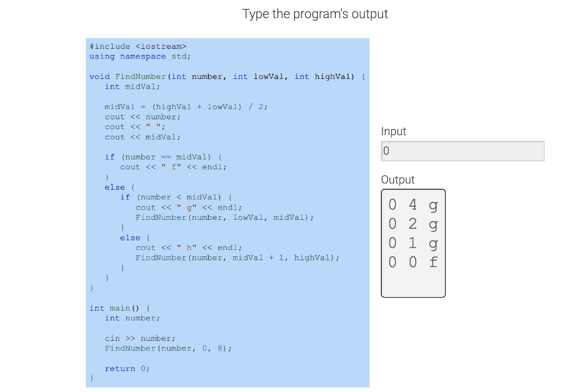
Task: Select the Input label above the text field
Action: coord(393,131)
